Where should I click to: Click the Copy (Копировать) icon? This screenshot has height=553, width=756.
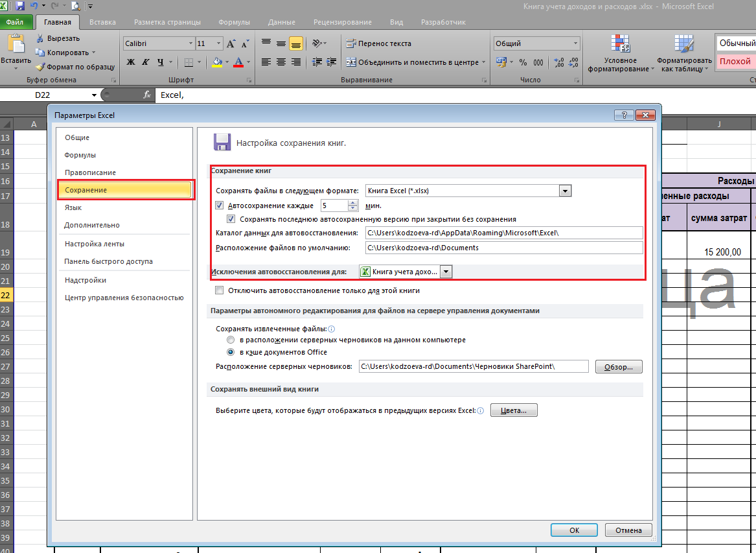tap(40, 52)
